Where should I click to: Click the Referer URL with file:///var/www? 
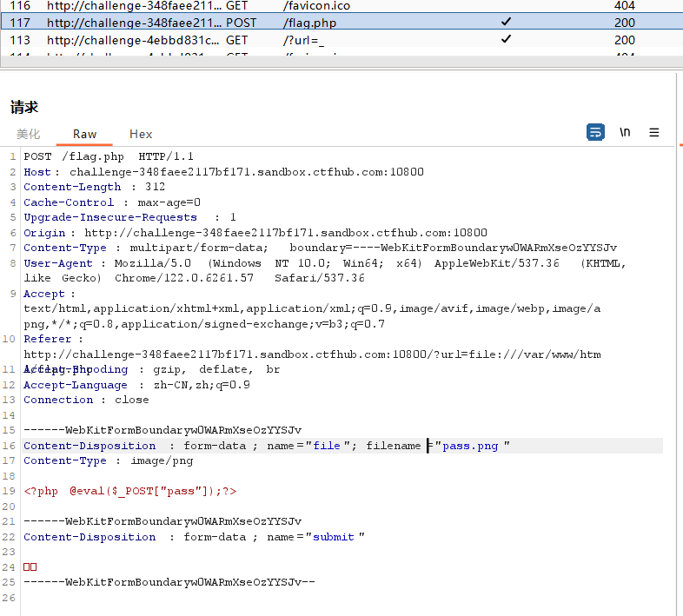click(x=312, y=354)
